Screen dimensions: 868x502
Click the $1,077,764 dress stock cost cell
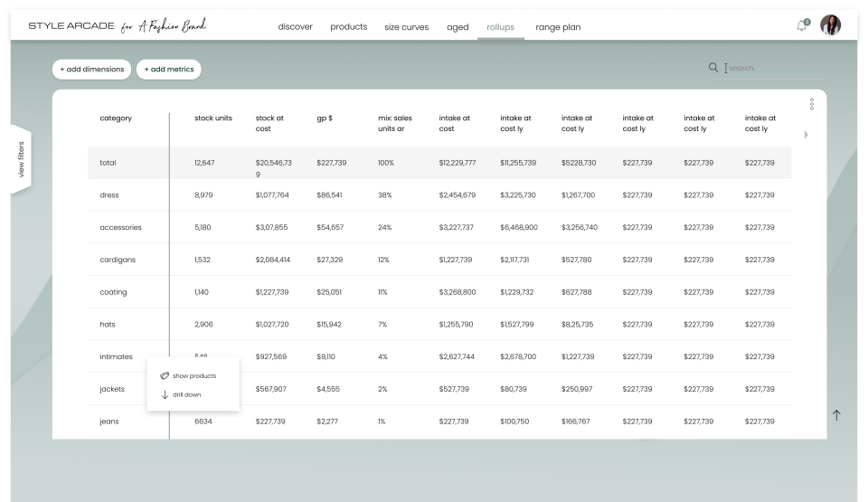(x=272, y=195)
